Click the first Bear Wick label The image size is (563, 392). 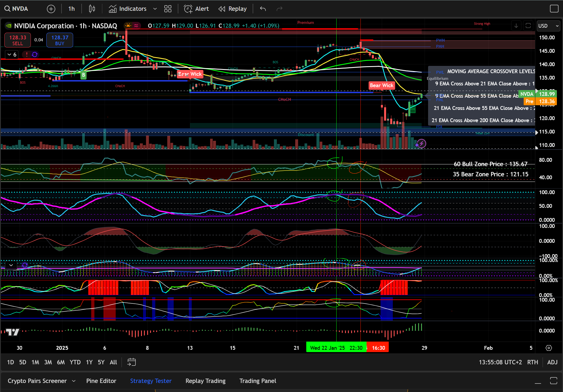coord(190,74)
